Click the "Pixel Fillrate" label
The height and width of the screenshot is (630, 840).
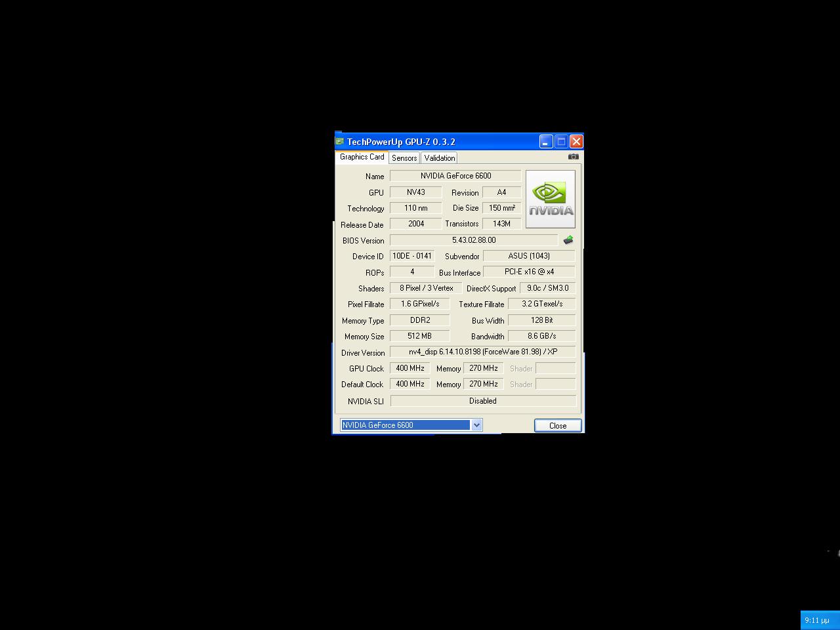[366, 304]
